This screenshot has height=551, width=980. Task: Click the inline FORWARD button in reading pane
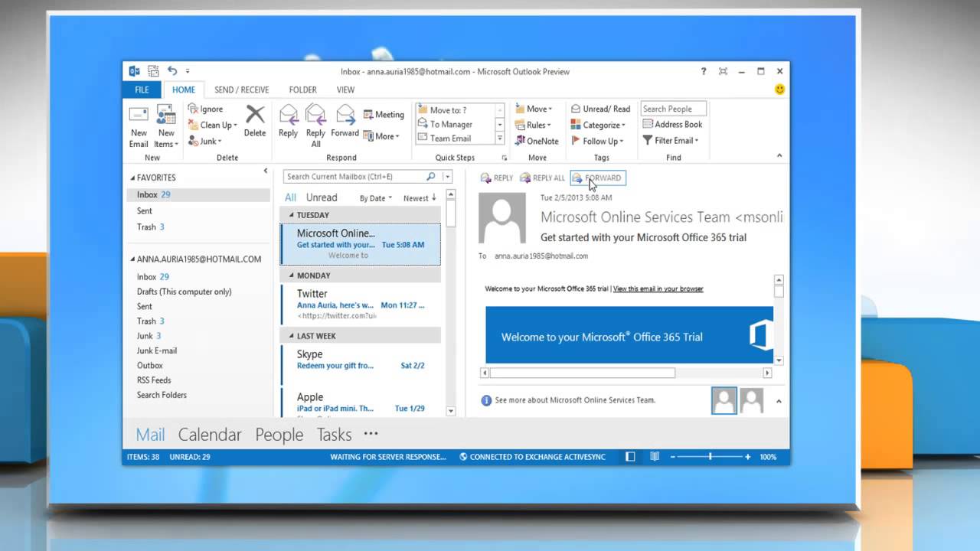[x=597, y=178]
